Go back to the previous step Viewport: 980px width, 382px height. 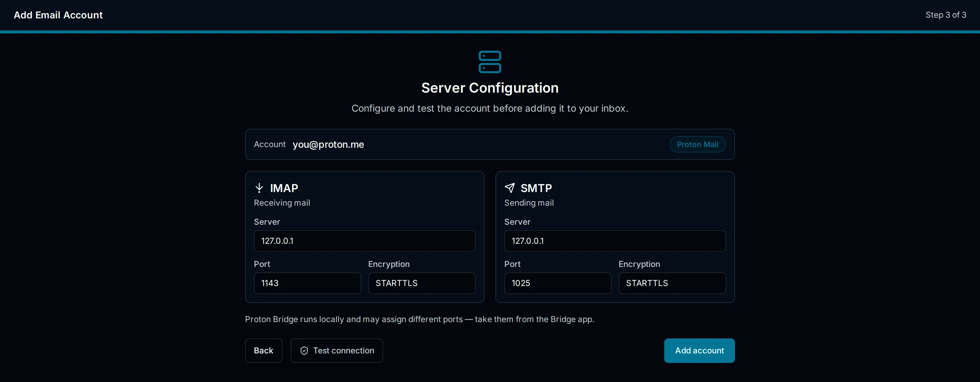(263, 351)
